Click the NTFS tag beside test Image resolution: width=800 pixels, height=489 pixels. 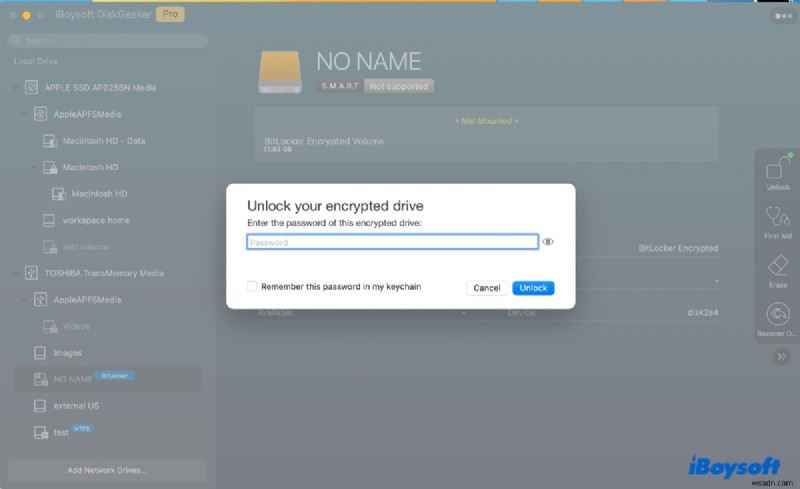coord(82,429)
